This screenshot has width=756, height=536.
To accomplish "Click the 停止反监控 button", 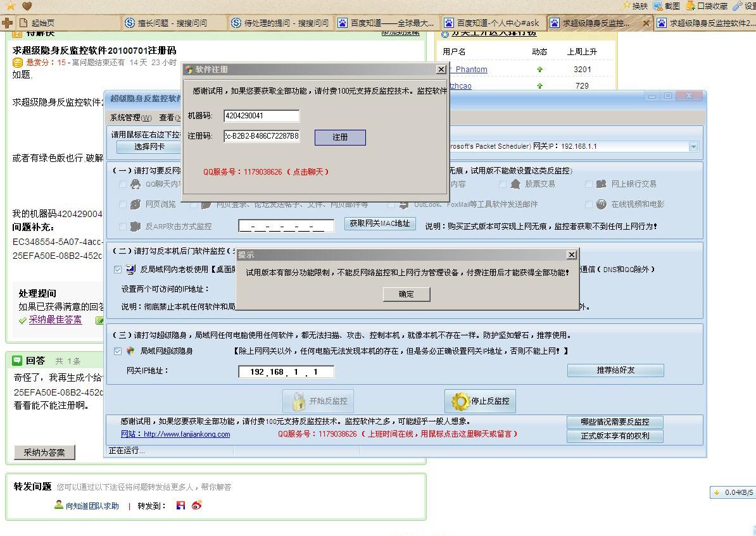I will click(x=480, y=401).
